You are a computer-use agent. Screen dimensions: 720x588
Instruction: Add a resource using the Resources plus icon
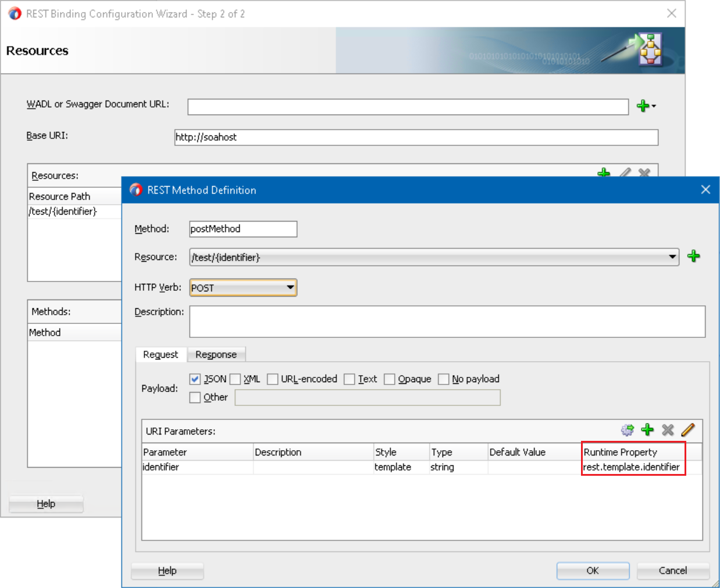click(x=604, y=173)
